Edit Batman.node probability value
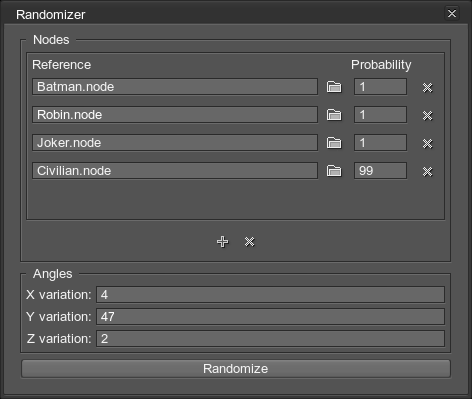Screen dimensions: 472x399 coord(380,87)
